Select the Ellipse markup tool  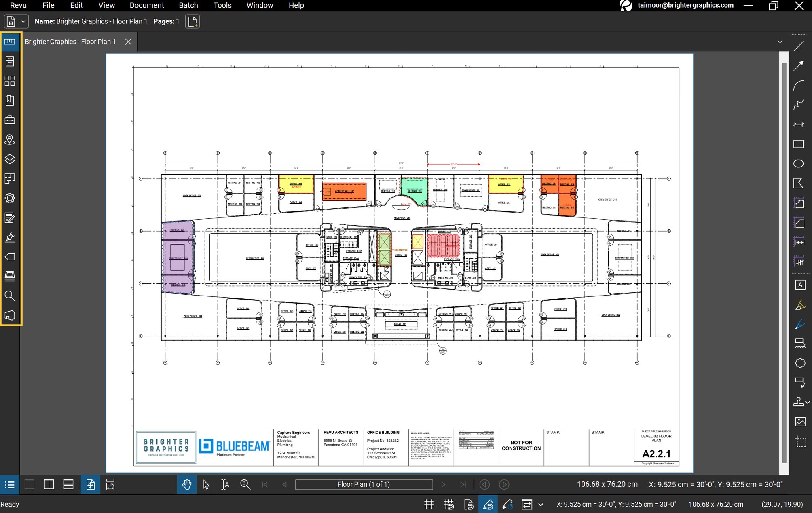[x=799, y=163]
